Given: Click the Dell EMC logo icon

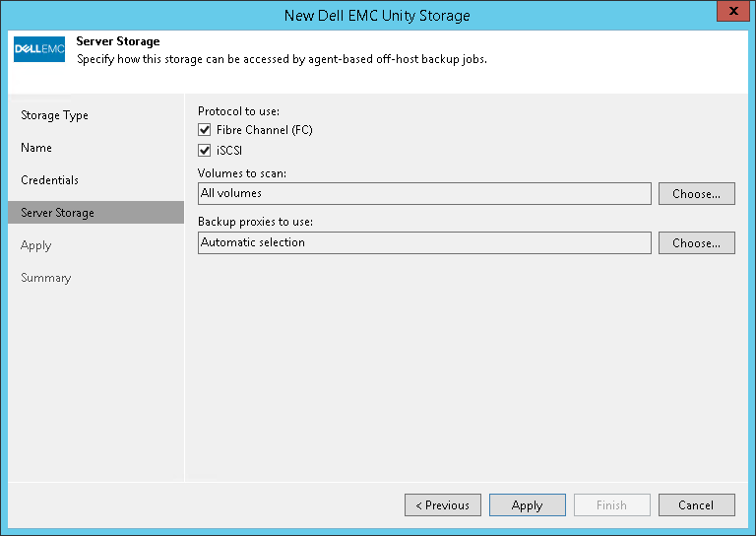Looking at the screenshot, I should (x=39, y=48).
